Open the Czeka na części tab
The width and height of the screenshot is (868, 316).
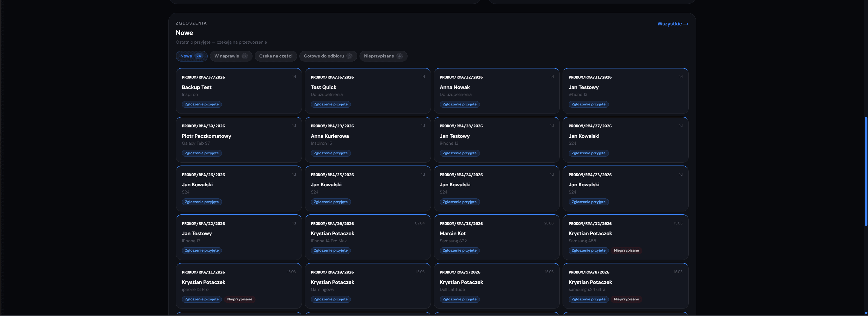(x=276, y=56)
